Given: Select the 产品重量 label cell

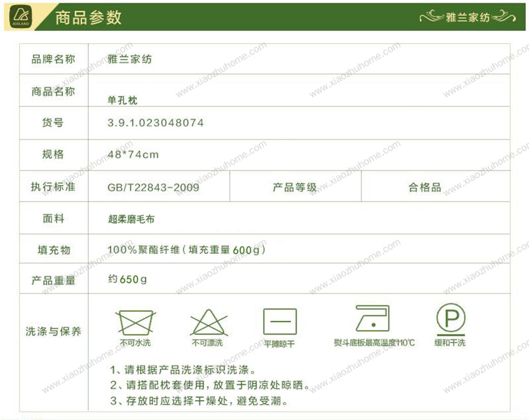Looking at the screenshot, I should (53, 279).
